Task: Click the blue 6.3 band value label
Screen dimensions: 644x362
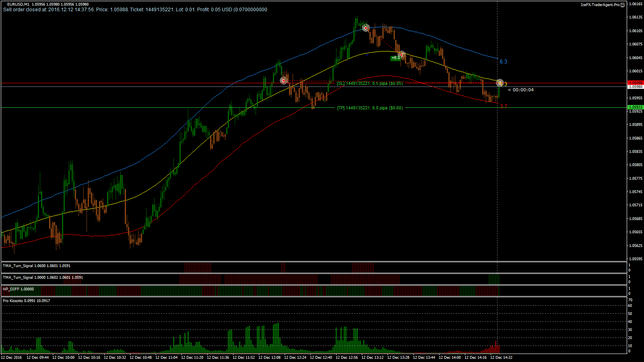Action: coord(504,62)
